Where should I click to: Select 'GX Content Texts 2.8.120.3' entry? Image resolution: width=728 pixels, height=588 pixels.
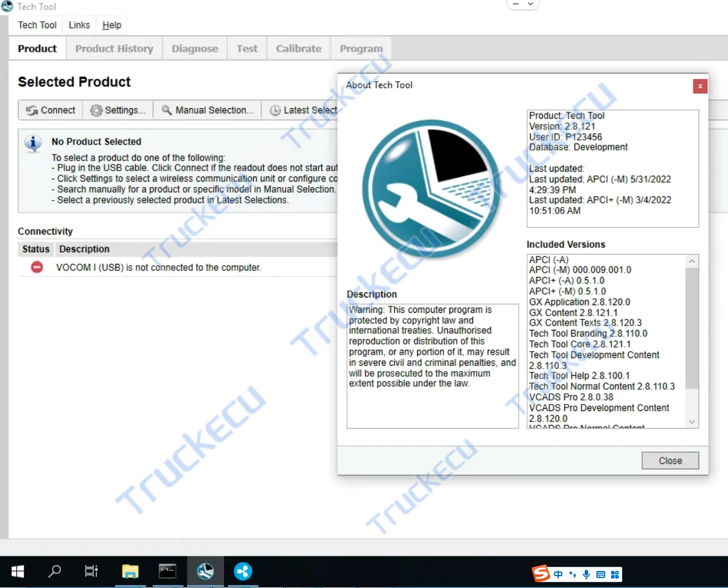pos(585,323)
